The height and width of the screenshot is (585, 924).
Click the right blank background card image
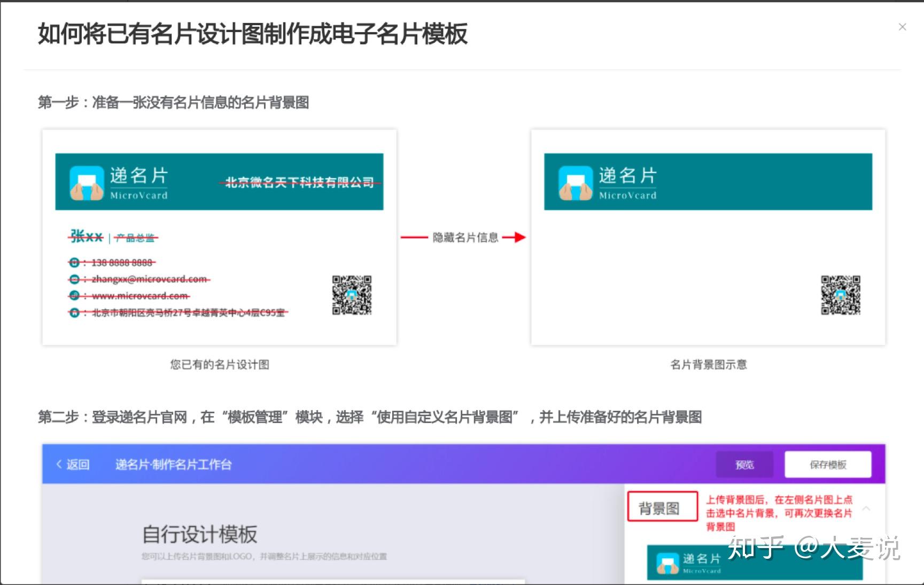tap(708, 237)
